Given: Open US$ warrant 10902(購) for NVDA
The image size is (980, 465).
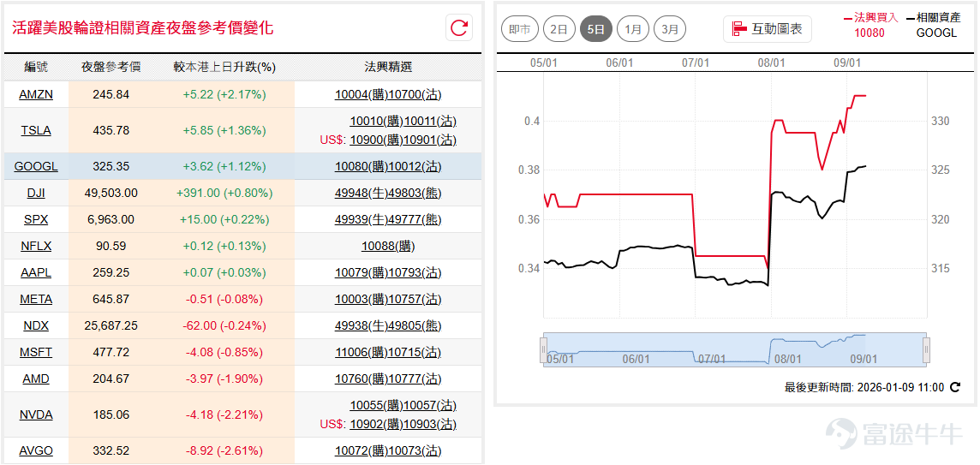Looking at the screenshot, I should tap(376, 425).
